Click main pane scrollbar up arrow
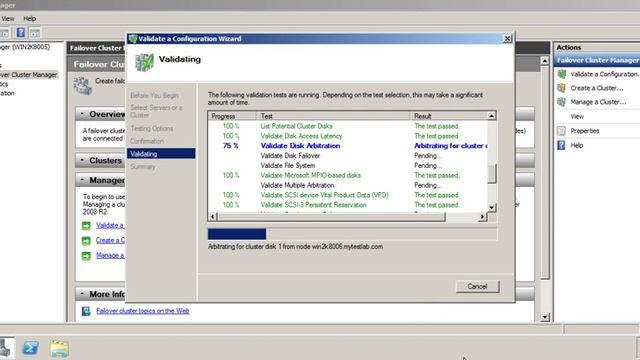Image resolution: width=640 pixels, height=360 pixels. point(545,61)
